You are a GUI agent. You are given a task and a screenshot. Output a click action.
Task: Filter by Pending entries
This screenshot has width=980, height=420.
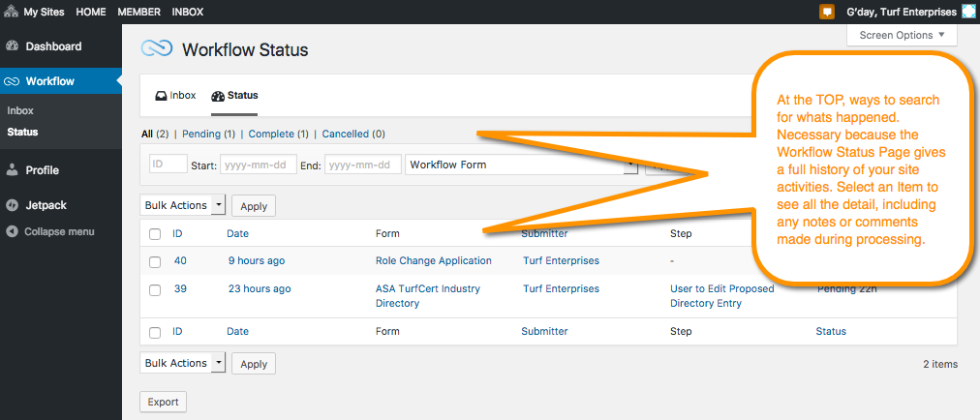(201, 134)
